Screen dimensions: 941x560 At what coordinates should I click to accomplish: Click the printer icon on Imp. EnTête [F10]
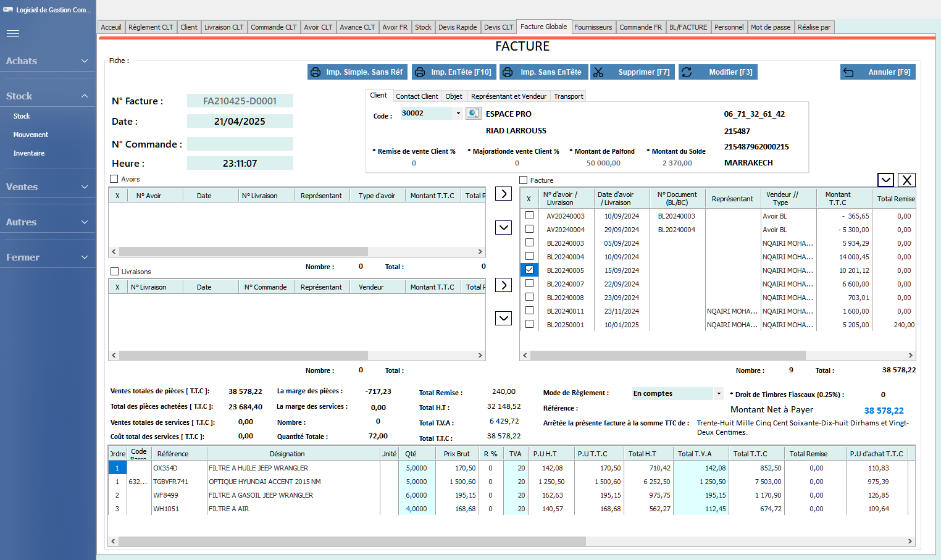click(x=420, y=72)
